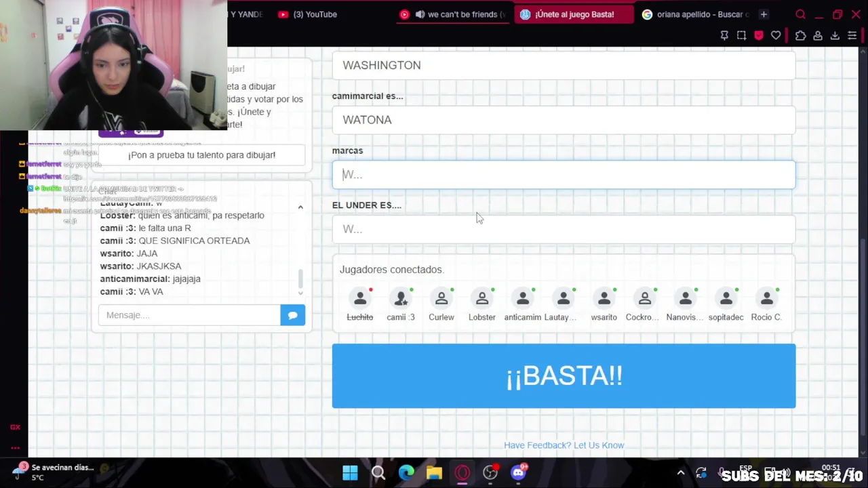Click the big ¡¡BASTA!! button
Image resolution: width=868 pixels, height=488 pixels.
point(564,376)
